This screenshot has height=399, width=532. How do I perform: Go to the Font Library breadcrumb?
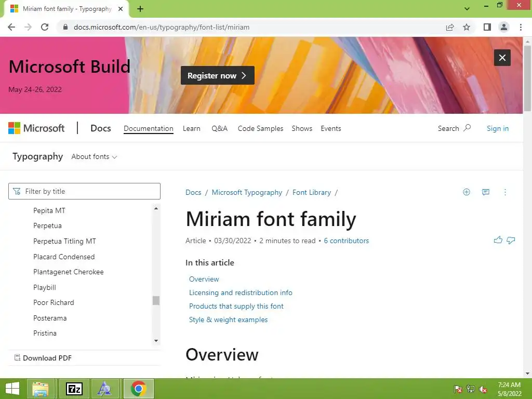[312, 192]
